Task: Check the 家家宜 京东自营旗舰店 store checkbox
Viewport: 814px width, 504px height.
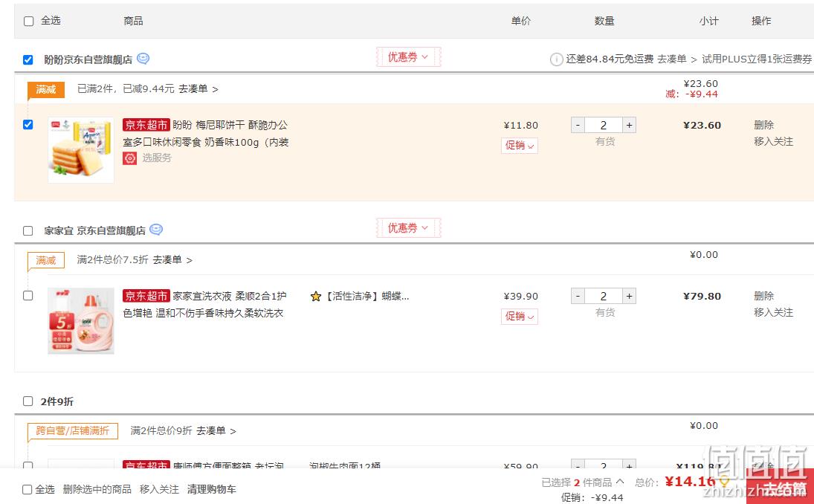Action: pos(28,230)
